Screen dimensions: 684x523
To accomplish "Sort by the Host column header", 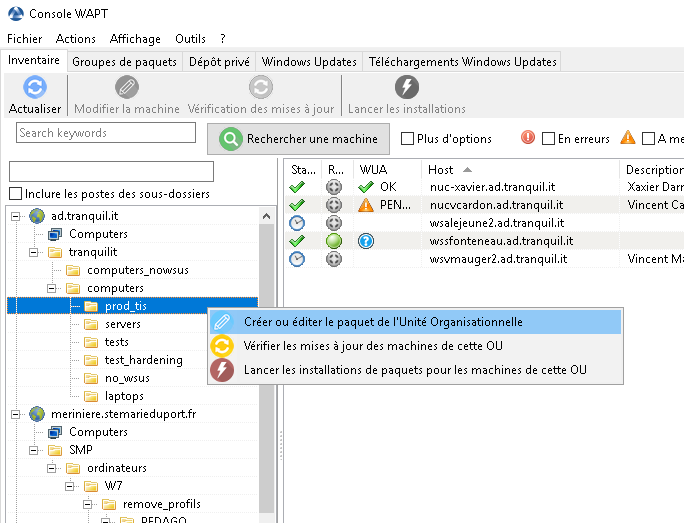I will (520, 170).
